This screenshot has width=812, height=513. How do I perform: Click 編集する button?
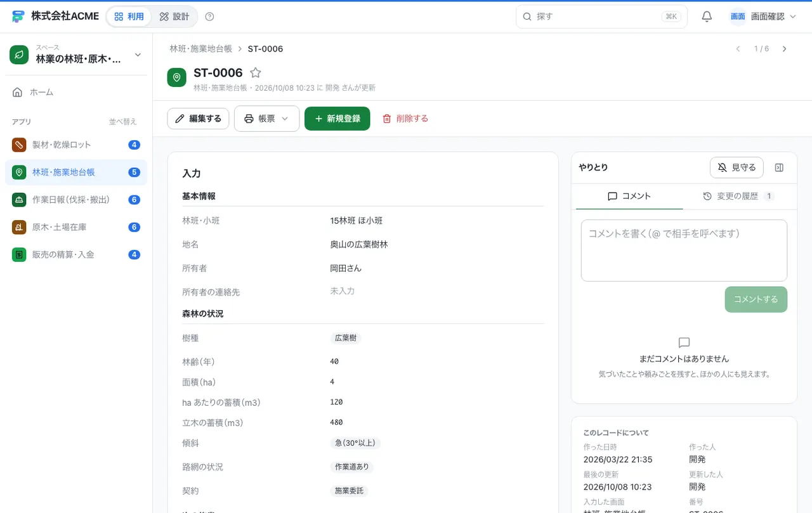coord(198,119)
